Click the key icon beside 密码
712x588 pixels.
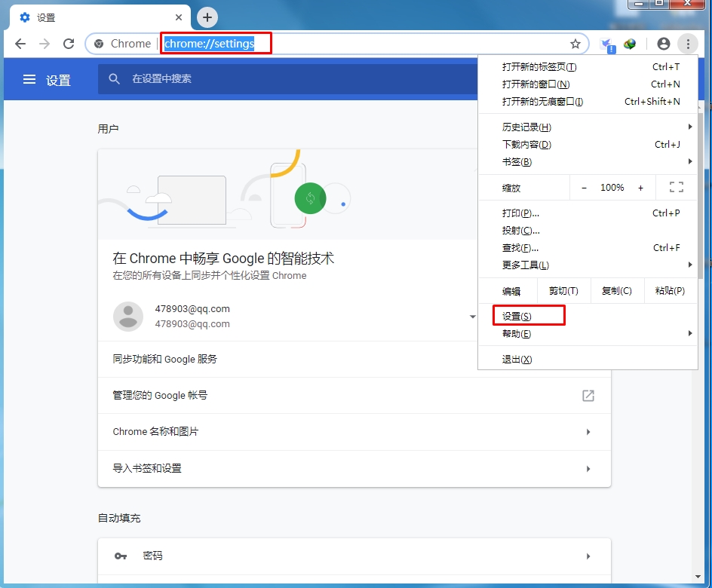tap(121, 556)
